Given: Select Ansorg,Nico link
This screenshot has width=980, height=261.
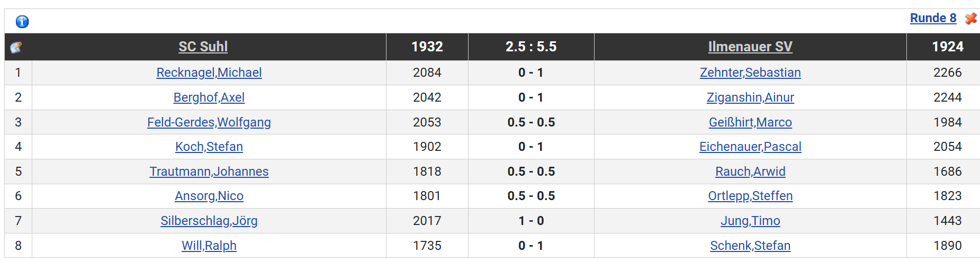Looking at the screenshot, I should click(x=209, y=196).
